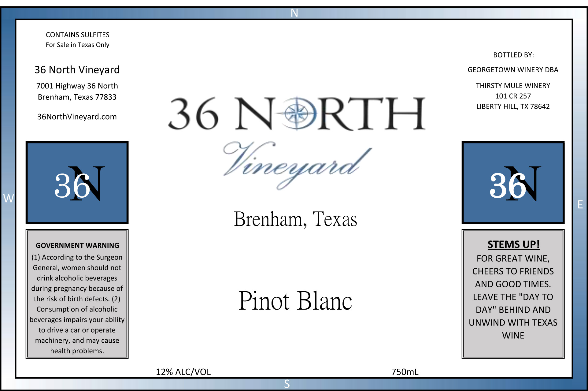
Task: Click the "to drive a car or operate" line
Action: [x=77, y=330]
